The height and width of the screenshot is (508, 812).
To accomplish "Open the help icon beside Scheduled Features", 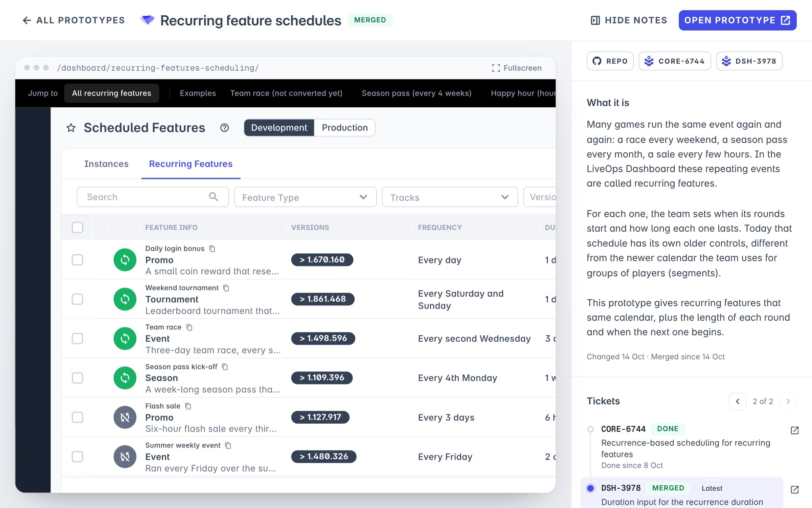I will tap(224, 128).
